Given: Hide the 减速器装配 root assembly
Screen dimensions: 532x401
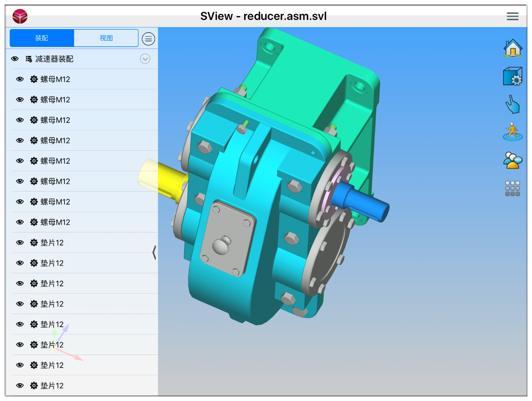Looking at the screenshot, I should click(15, 59).
